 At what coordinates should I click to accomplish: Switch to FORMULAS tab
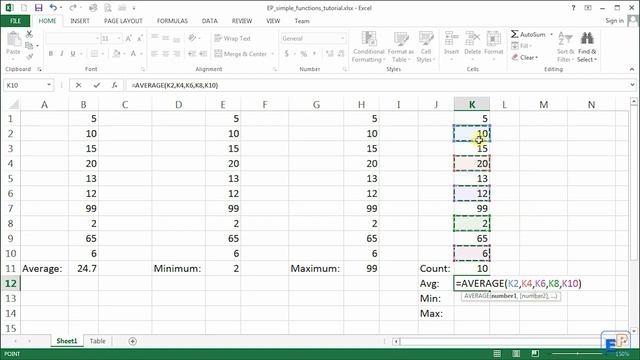[172, 21]
